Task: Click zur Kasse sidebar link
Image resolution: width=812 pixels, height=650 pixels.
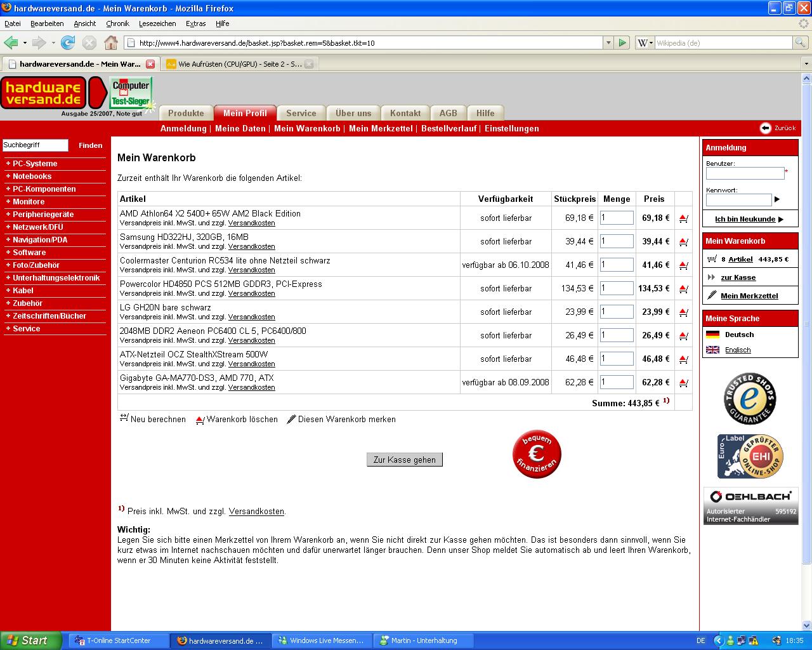Action: [738, 277]
